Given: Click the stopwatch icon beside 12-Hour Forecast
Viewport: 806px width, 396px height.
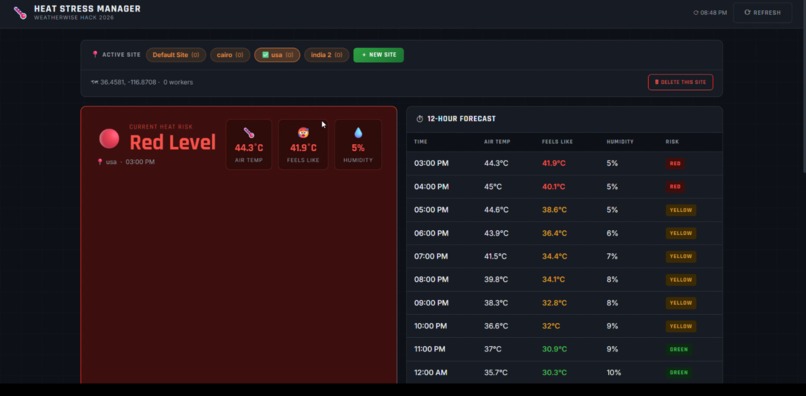Looking at the screenshot, I should [x=419, y=119].
